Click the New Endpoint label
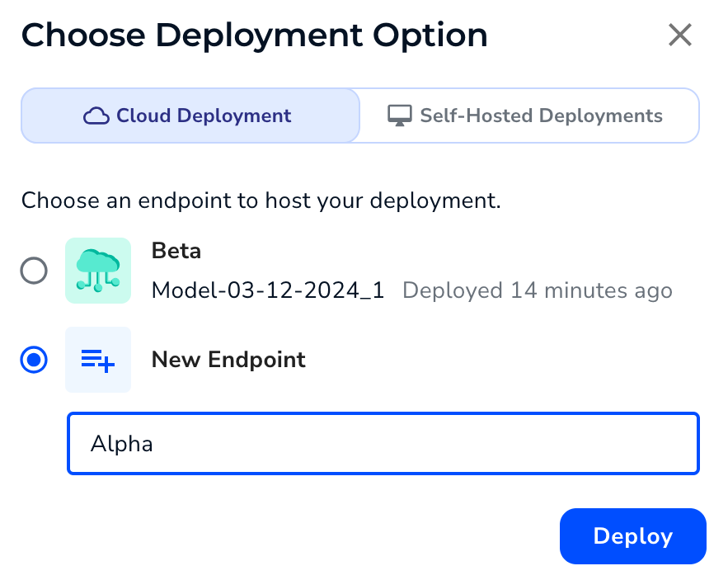Image resolution: width=728 pixels, height=580 pixels. 228,360
